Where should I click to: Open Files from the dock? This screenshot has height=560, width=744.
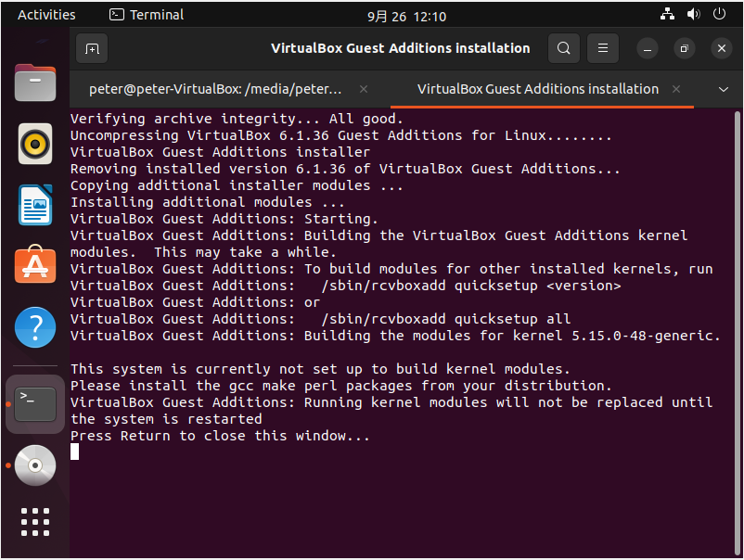click(x=35, y=83)
